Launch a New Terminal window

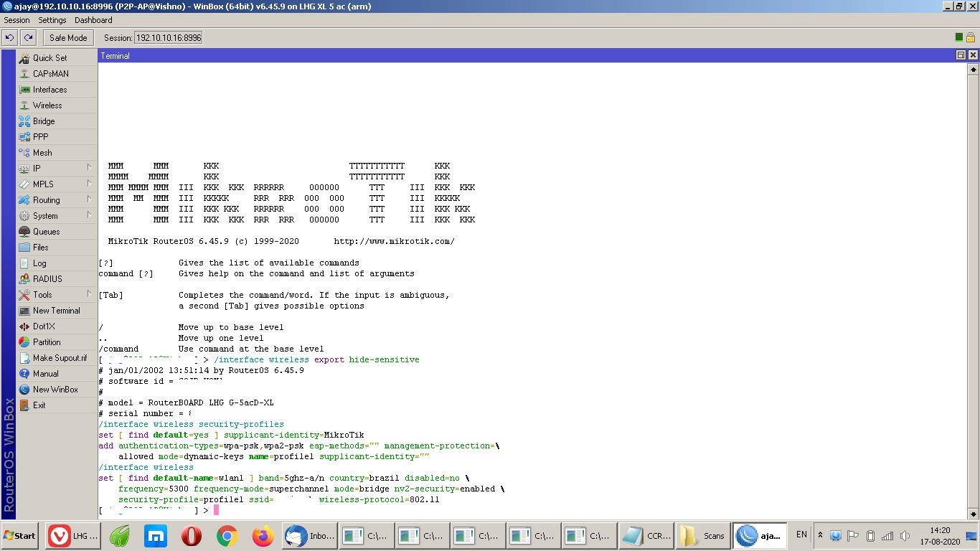coord(56,311)
